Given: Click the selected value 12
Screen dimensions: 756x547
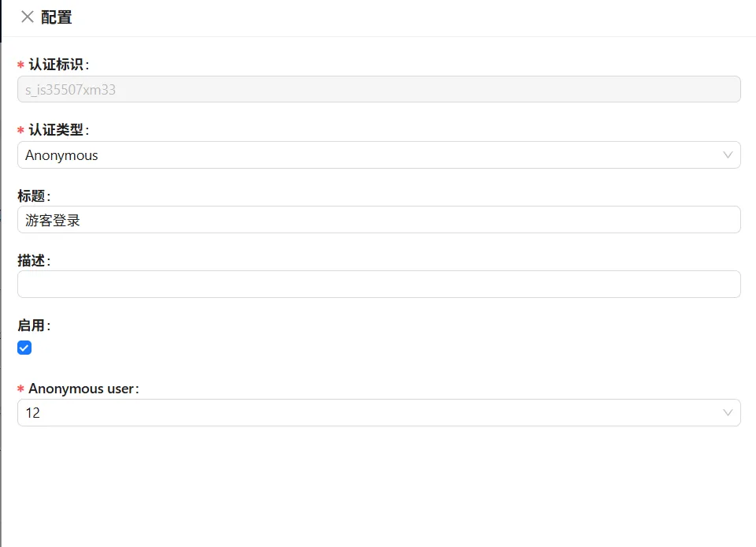Looking at the screenshot, I should pyautogui.click(x=33, y=413).
